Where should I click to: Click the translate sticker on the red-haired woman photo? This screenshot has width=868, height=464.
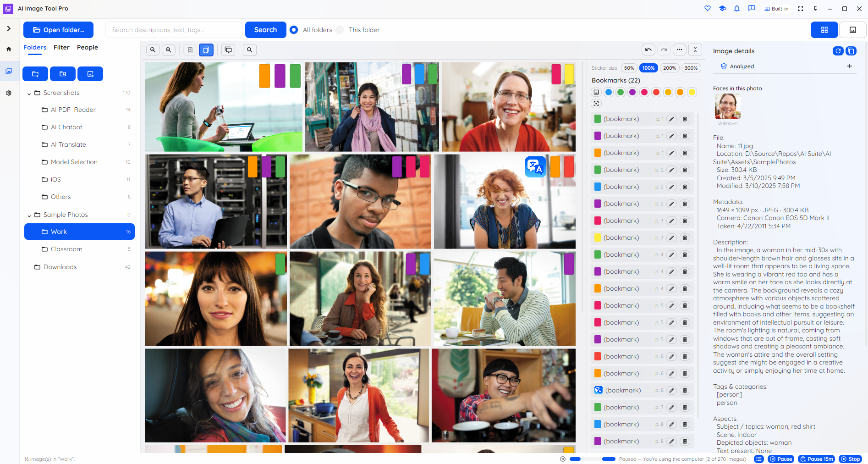[x=535, y=166]
